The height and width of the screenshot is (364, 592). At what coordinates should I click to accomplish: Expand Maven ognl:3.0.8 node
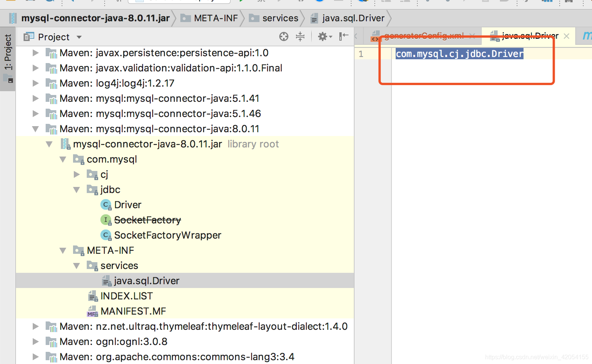[35, 342]
